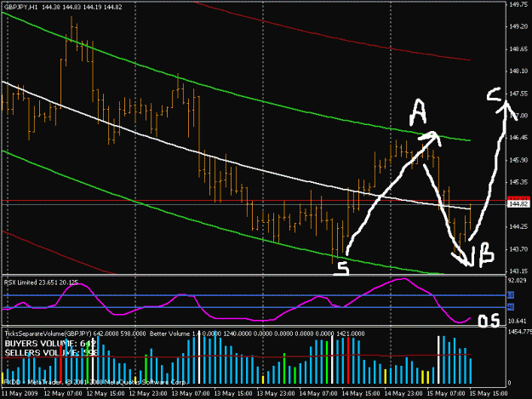This screenshot has width=532, height=399.
Task: Click the 12 May 15:00 time label
Action: point(106,394)
